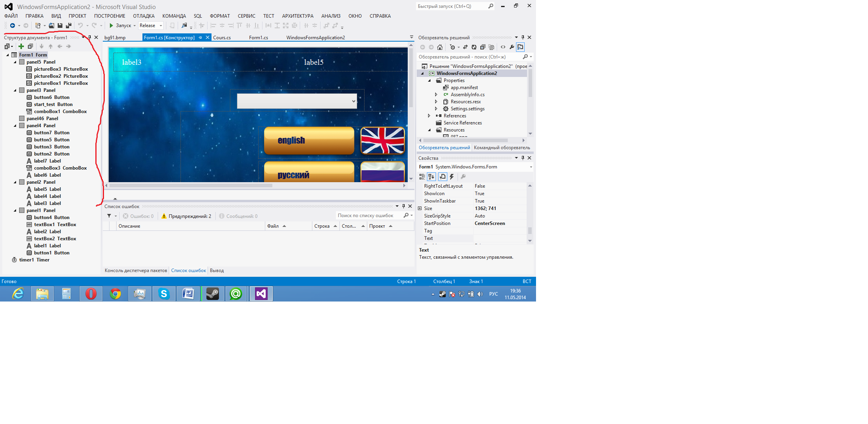Click the Undo toolbar arrow
Viewport: 868px width, 424px height.
(x=80, y=26)
